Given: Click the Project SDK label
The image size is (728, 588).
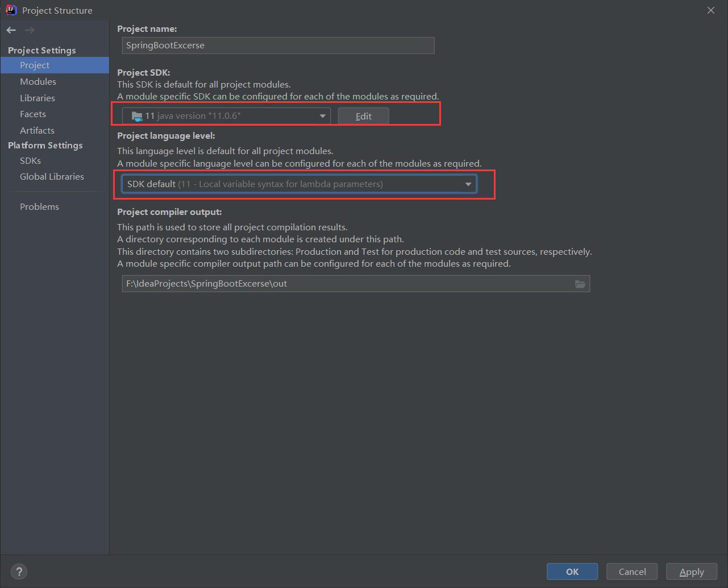Looking at the screenshot, I should [x=144, y=73].
